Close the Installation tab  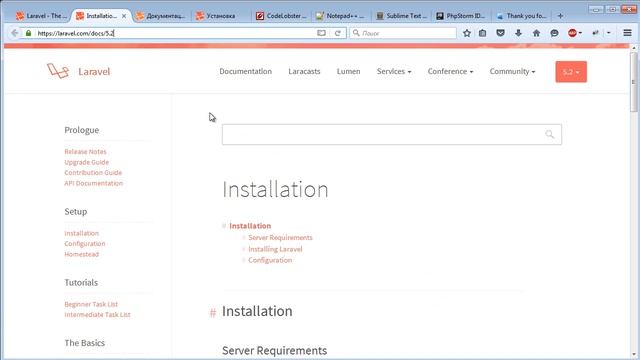[124, 16]
